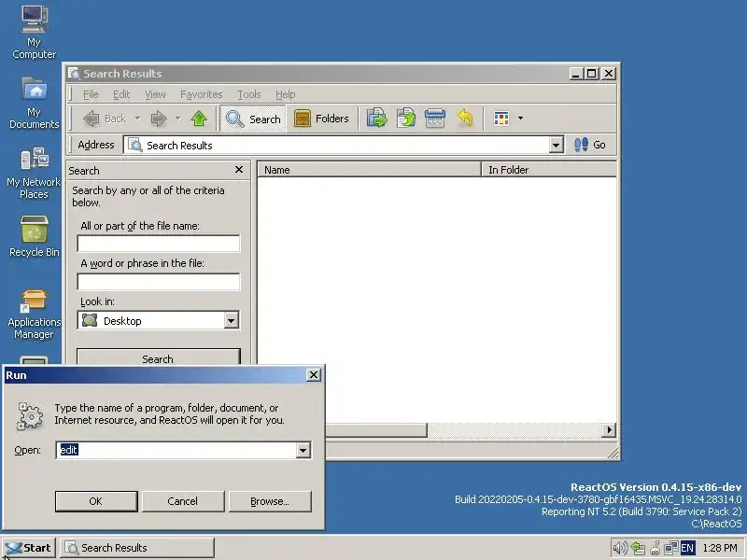Image resolution: width=747 pixels, height=560 pixels.
Task: Focus the word or phrase field
Action: (158, 282)
